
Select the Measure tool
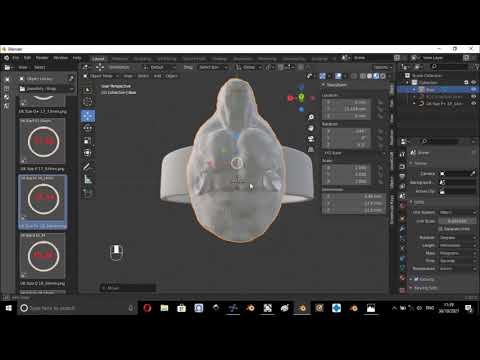point(88,179)
